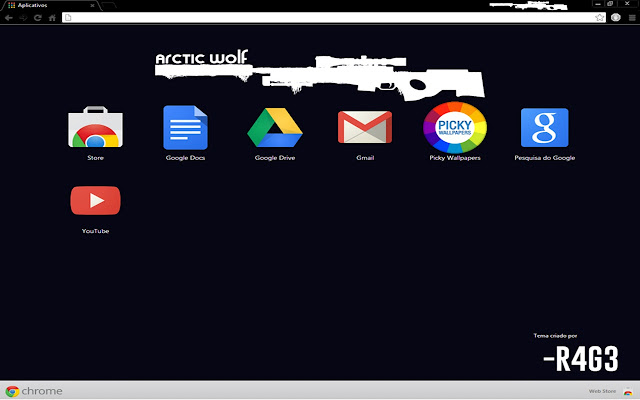The height and width of the screenshot is (400, 640).
Task: Open the Chrome hamburger menu
Action: click(x=630, y=18)
